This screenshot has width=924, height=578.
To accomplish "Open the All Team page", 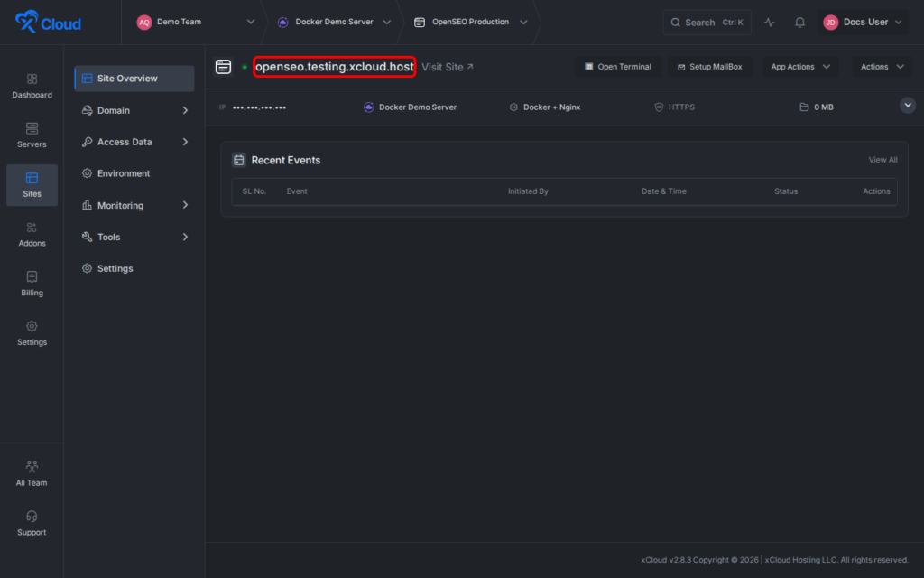I will (x=32, y=474).
